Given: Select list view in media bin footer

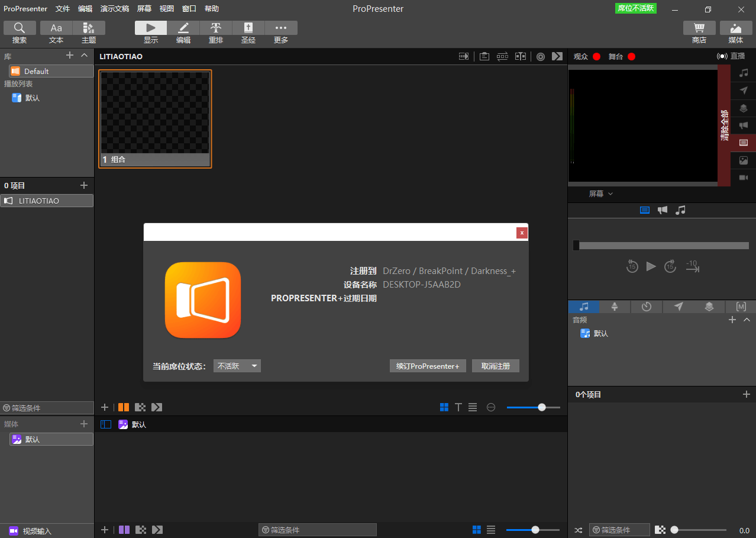Looking at the screenshot, I should point(491,530).
